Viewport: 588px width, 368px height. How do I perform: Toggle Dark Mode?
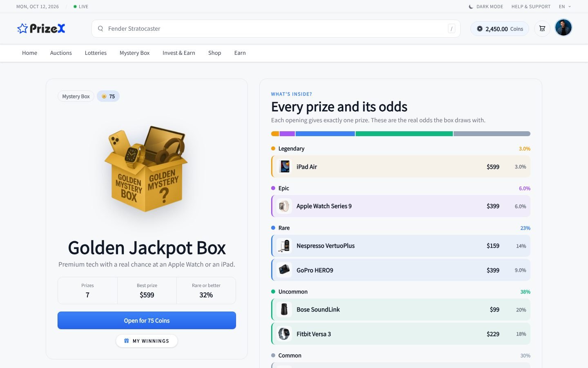click(x=486, y=7)
